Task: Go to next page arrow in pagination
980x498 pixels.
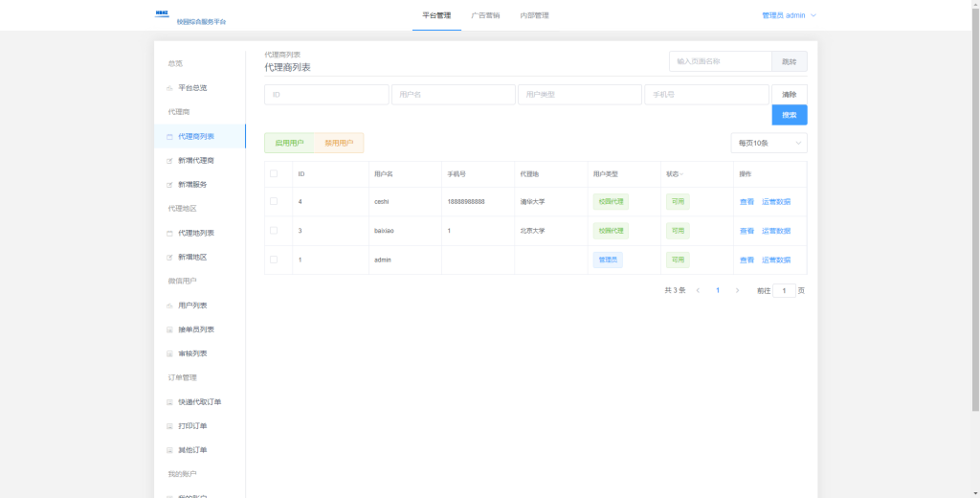Action: pos(738,290)
